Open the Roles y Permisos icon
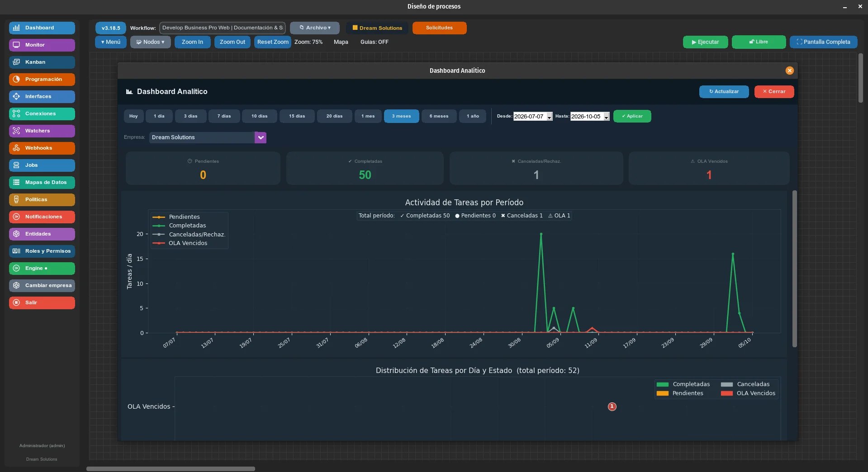 coord(16,251)
